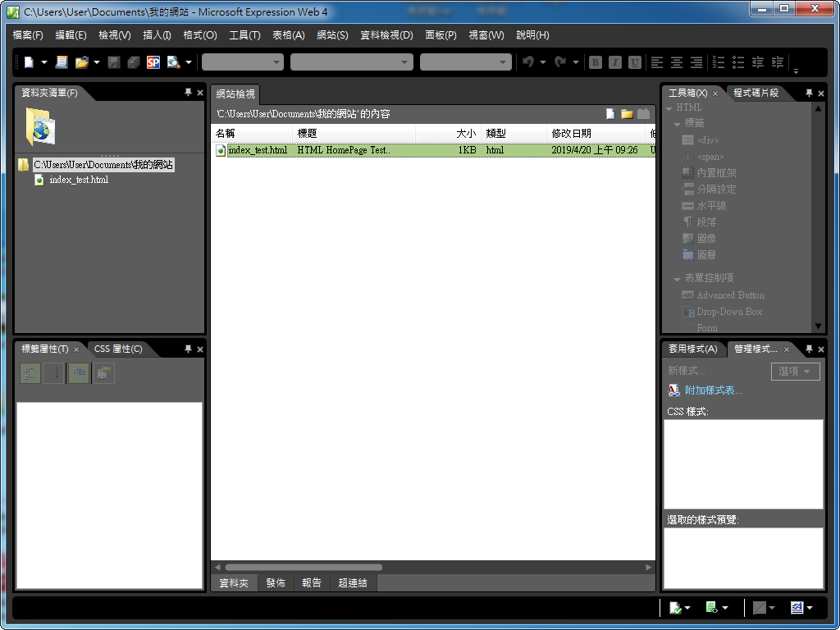This screenshot has width=840, height=630.
Task: Open the 網站(S) menu
Action: click(333, 35)
